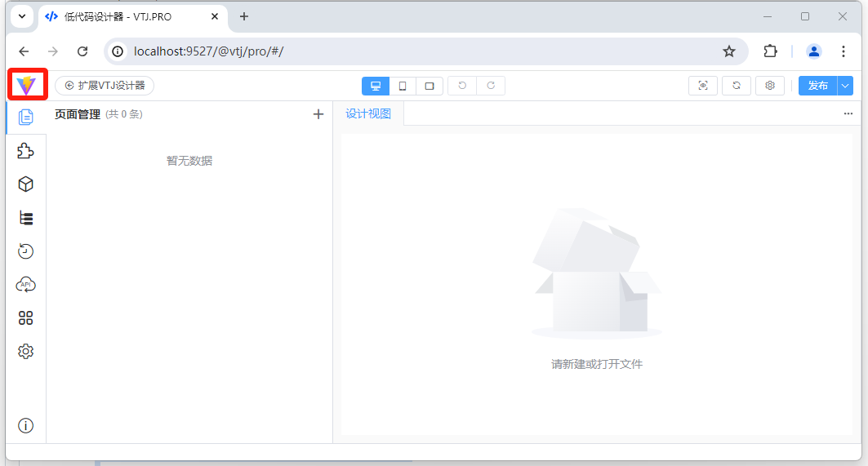Click the 扩展VTJ设计器 button
This screenshot has width=868, height=466.
105,86
